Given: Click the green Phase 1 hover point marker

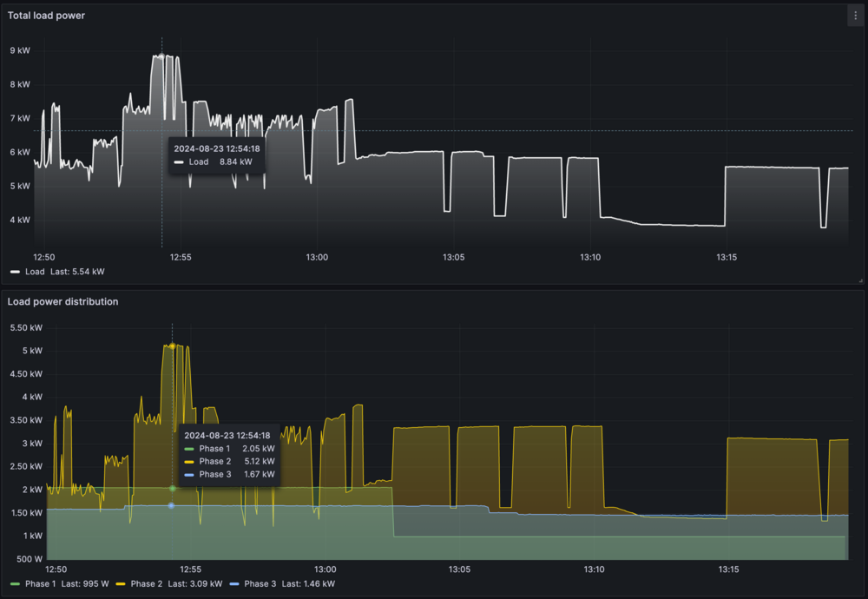Looking at the screenshot, I should 172,488.
